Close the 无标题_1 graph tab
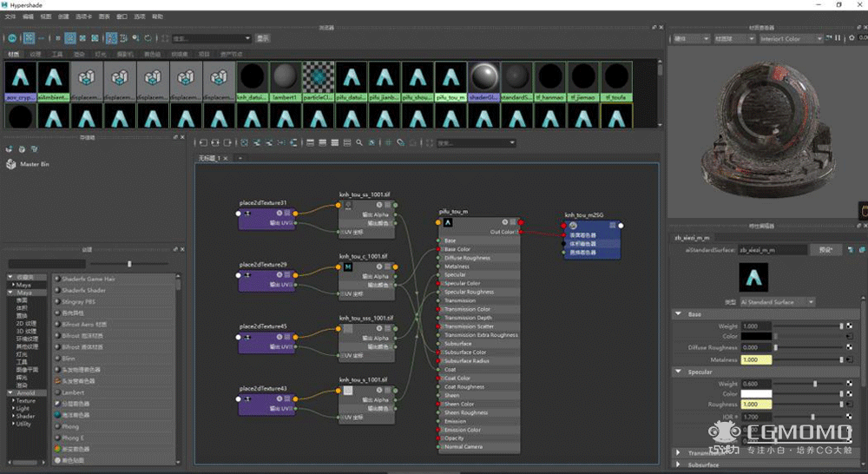Image resolution: width=868 pixels, height=474 pixels. (226, 158)
